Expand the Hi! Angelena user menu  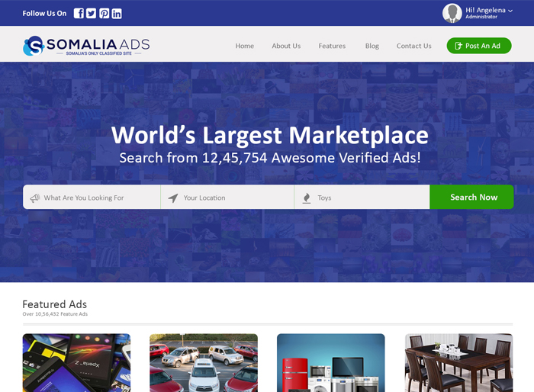489,11
